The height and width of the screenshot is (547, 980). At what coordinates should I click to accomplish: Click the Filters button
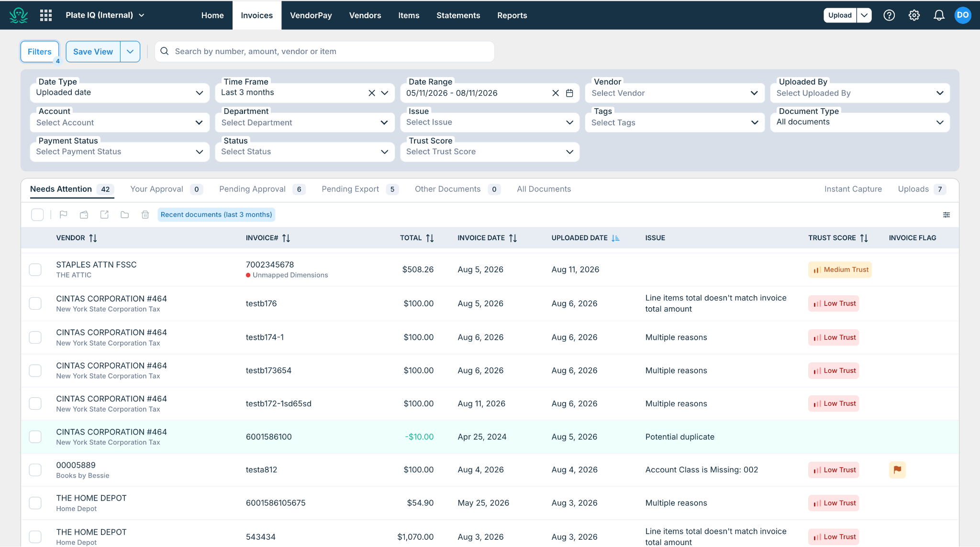pyautogui.click(x=40, y=52)
